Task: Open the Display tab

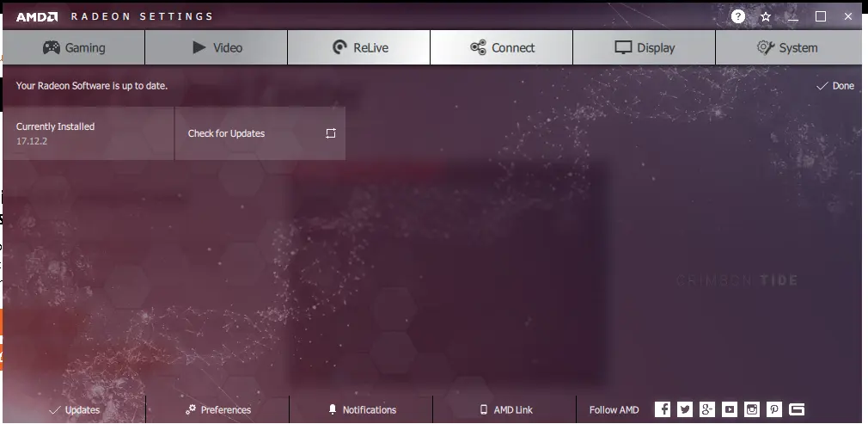Action: pyautogui.click(x=645, y=47)
